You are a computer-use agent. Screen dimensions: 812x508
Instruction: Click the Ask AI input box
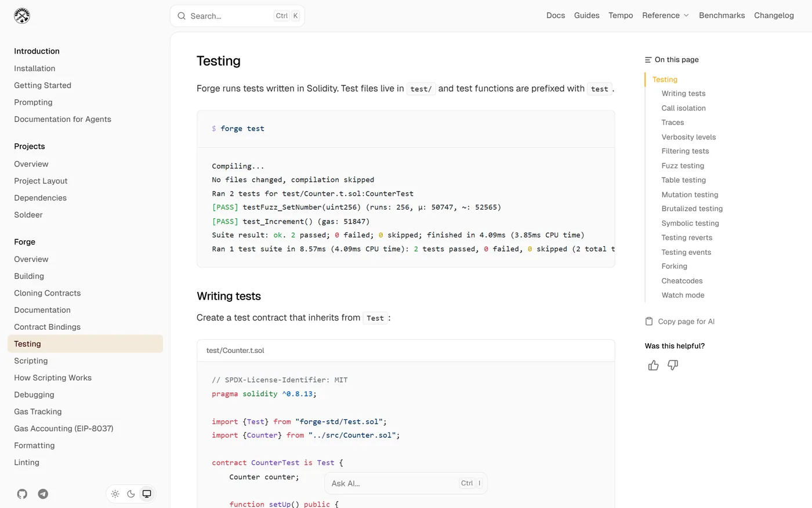(406, 483)
